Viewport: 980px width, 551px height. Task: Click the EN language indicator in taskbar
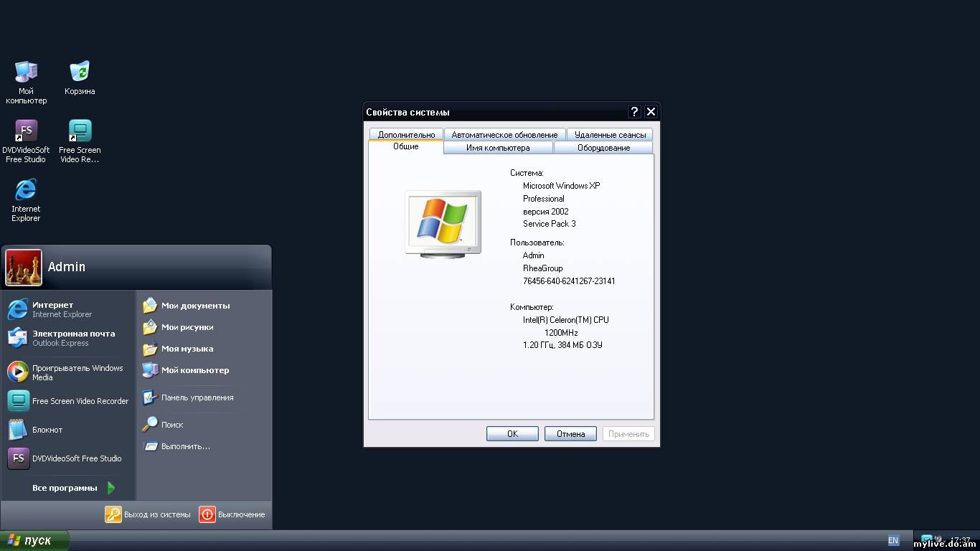pyautogui.click(x=893, y=540)
